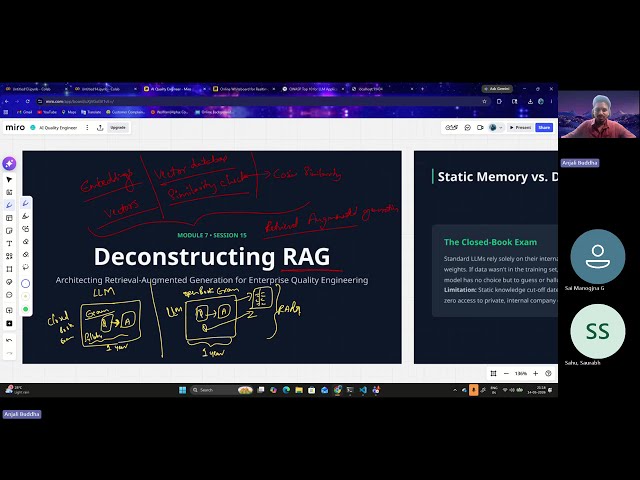640x480 pixels.
Task: Select the cursor arrow tool
Action: [9, 180]
